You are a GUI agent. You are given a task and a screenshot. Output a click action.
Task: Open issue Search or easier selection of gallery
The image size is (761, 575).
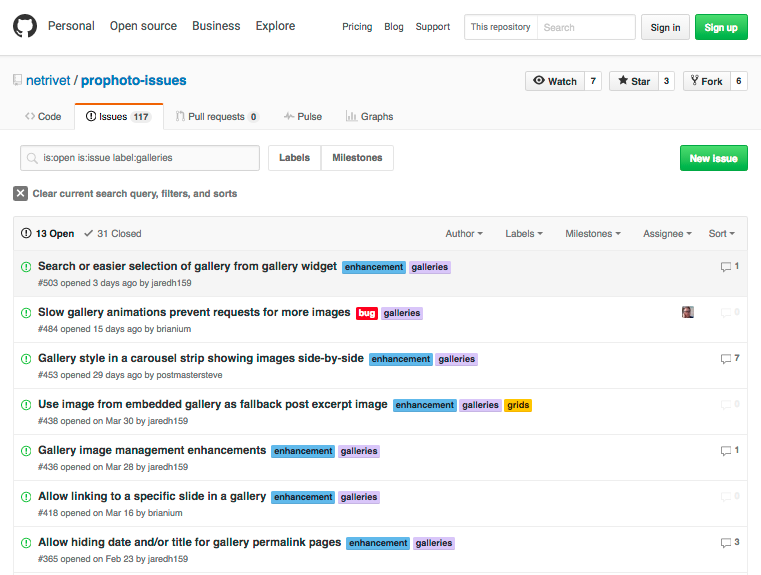(x=187, y=266)
